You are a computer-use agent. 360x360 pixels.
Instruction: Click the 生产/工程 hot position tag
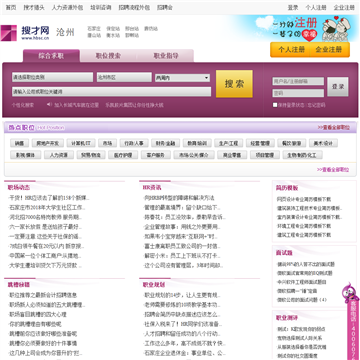[x=229, y=143]
